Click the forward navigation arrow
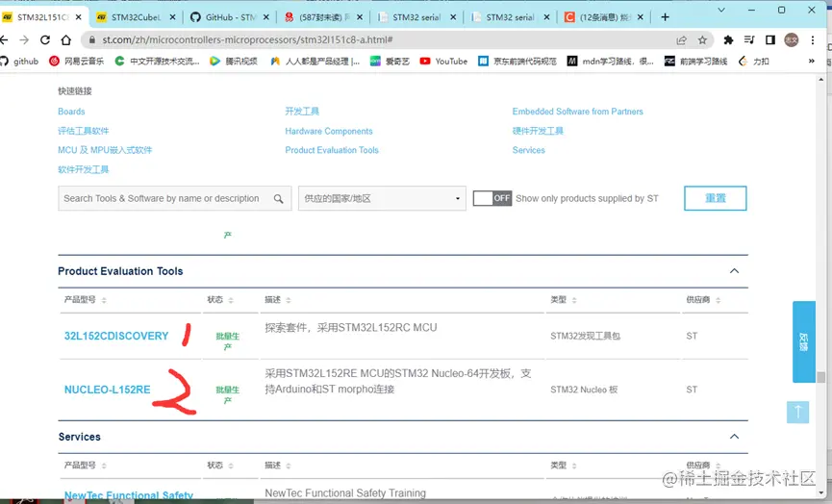Viewport: 832px width, 504px height. click(24, 39)
